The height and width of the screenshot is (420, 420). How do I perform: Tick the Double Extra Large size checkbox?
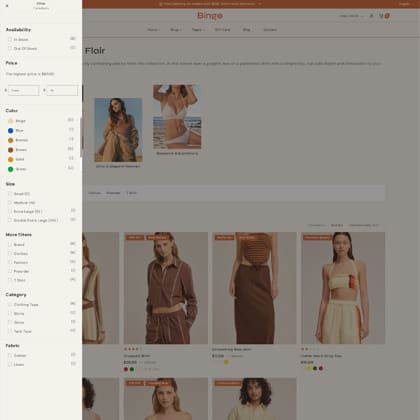[x=10, y=220]
